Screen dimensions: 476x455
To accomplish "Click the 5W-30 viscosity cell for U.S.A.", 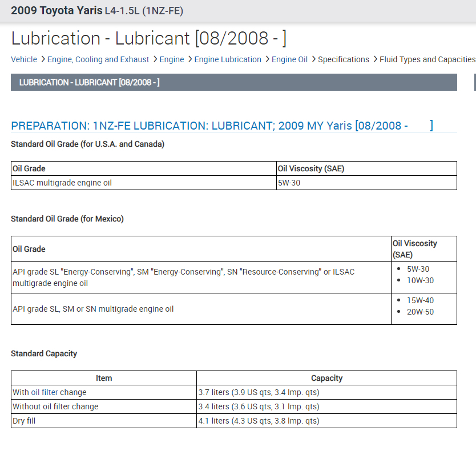I will [x=366, y=183].
